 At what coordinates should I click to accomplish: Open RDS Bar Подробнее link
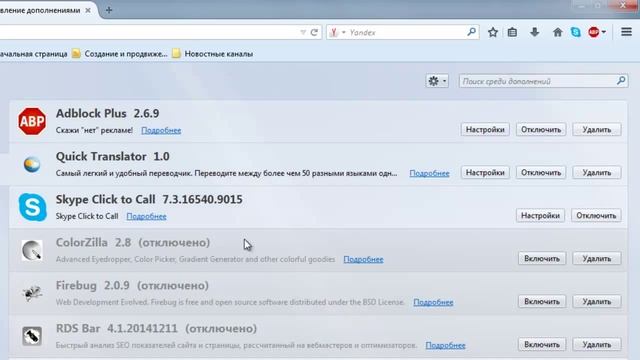(445, 345)
